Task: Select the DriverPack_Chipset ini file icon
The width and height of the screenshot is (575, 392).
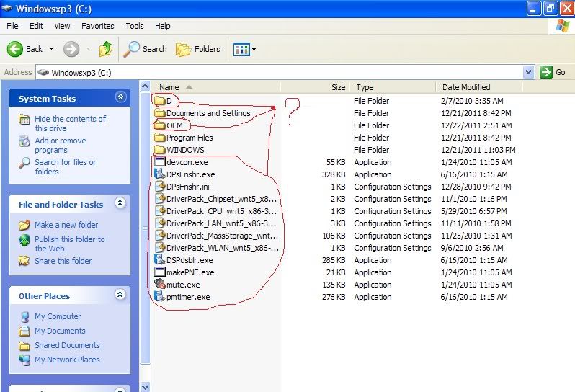Action: tap(160, 199)
